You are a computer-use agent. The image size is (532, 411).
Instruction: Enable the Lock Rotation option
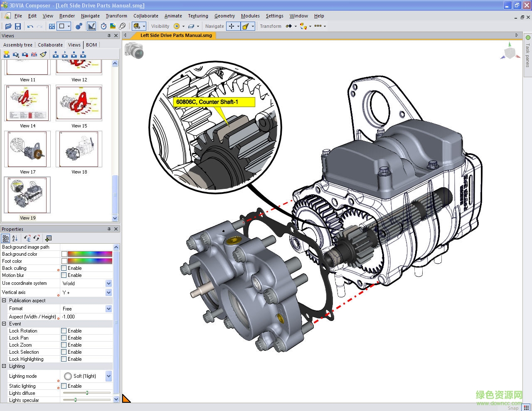(64, 330)
